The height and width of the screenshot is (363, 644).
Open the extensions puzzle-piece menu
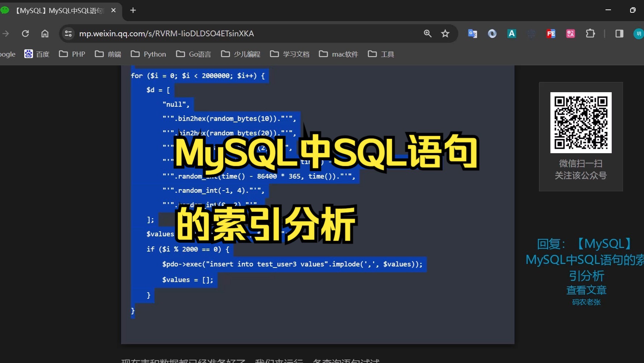click(590, 34)
